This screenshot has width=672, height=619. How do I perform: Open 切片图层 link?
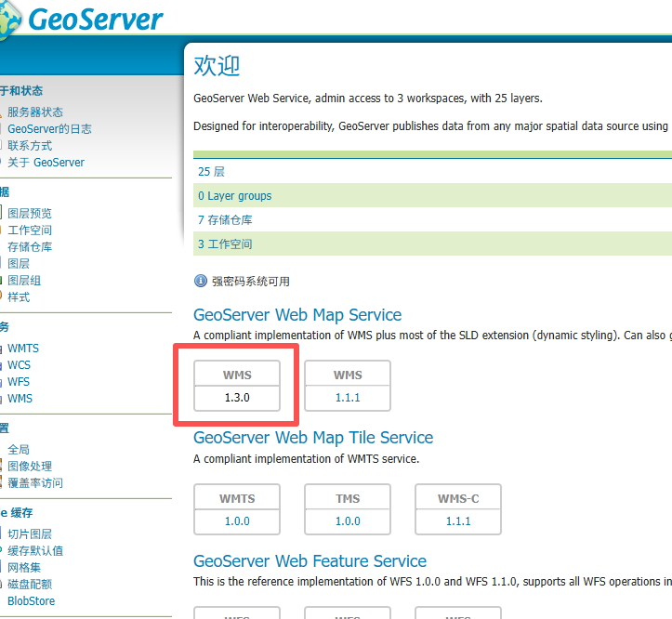tap(30, 533)
